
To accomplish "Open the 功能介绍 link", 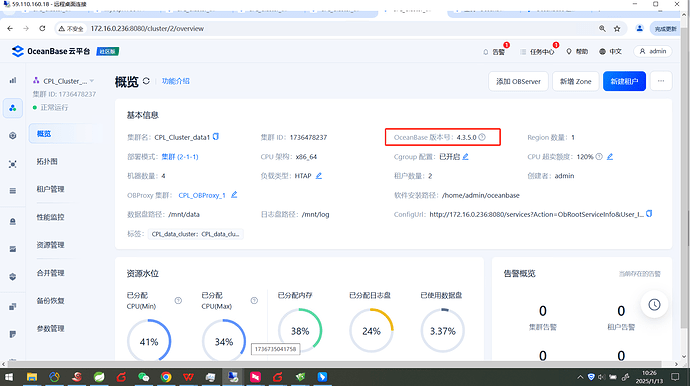I will (x=176, y=81).
